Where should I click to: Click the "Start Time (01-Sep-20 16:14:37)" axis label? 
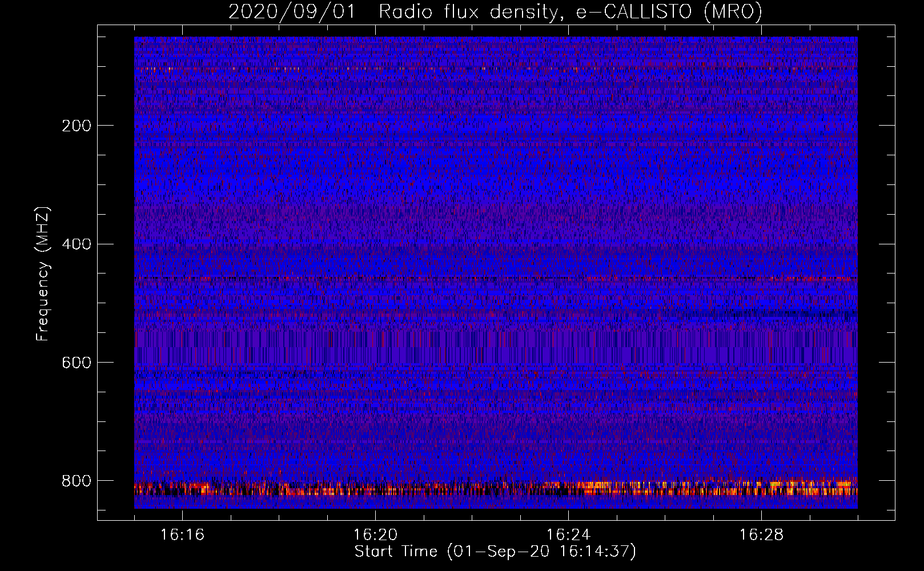pyautogui.click(x=495, y=552)
